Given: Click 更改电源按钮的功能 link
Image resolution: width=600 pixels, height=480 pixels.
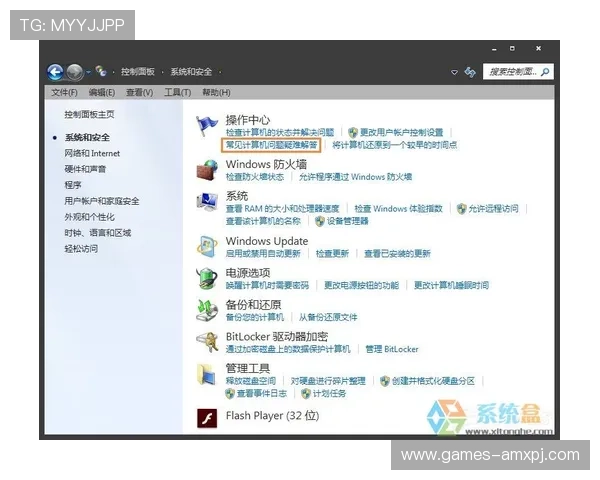Looking at the screenshot, I should coord(362,285).
